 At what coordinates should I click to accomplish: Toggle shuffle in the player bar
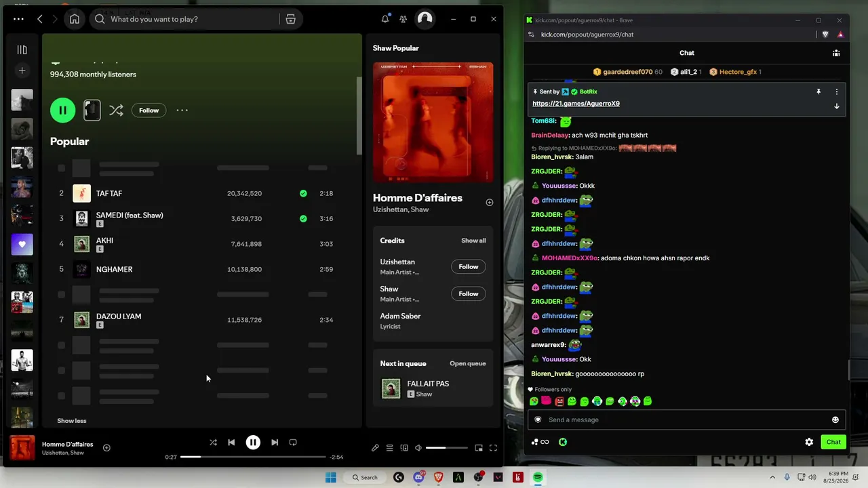tap(213, 443)
